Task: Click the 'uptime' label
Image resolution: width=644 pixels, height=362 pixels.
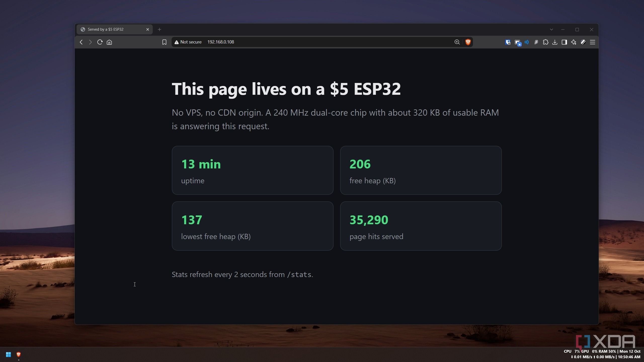Action: (x=193, y=181)
